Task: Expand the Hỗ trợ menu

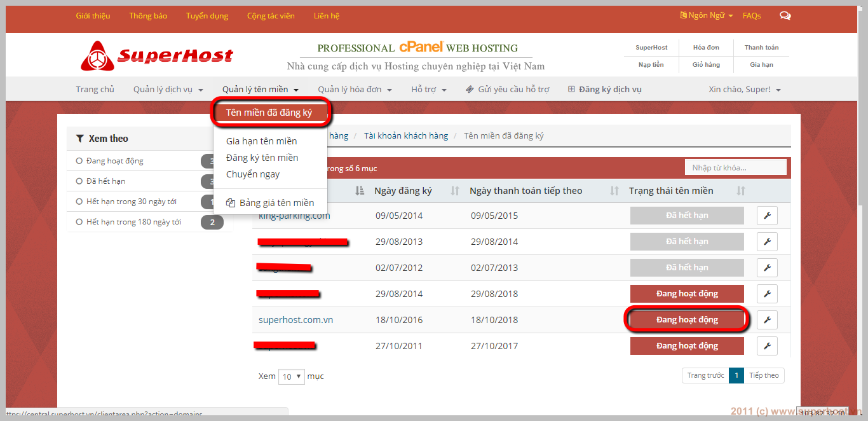Action: (429, 90)
